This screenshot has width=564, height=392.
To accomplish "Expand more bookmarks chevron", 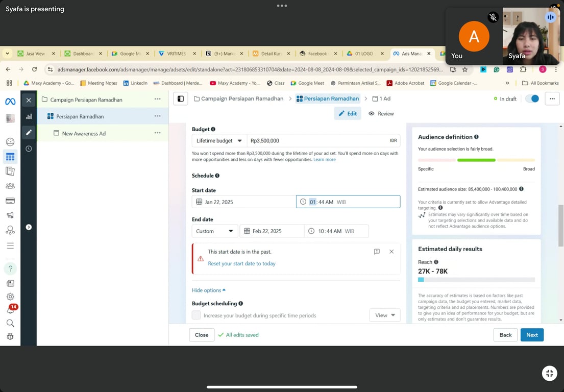I will tap(507, 83).
